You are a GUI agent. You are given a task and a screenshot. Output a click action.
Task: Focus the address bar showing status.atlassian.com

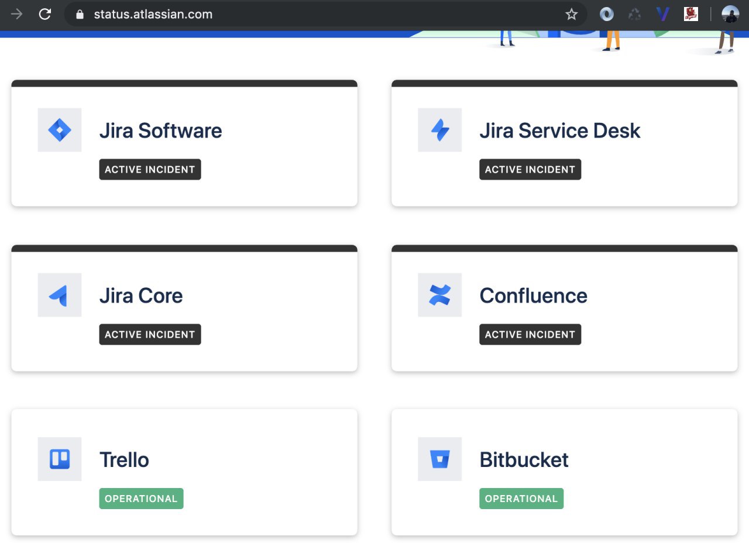325,14
